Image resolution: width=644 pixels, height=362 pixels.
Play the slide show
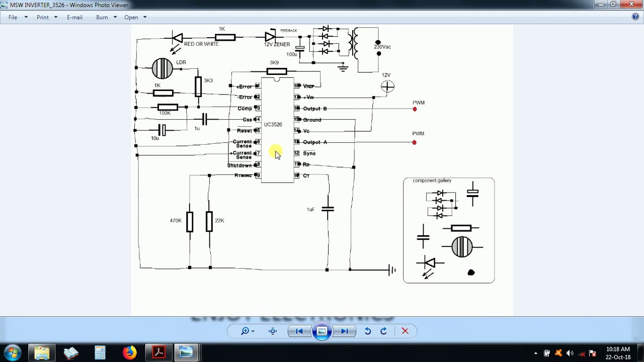321,331
